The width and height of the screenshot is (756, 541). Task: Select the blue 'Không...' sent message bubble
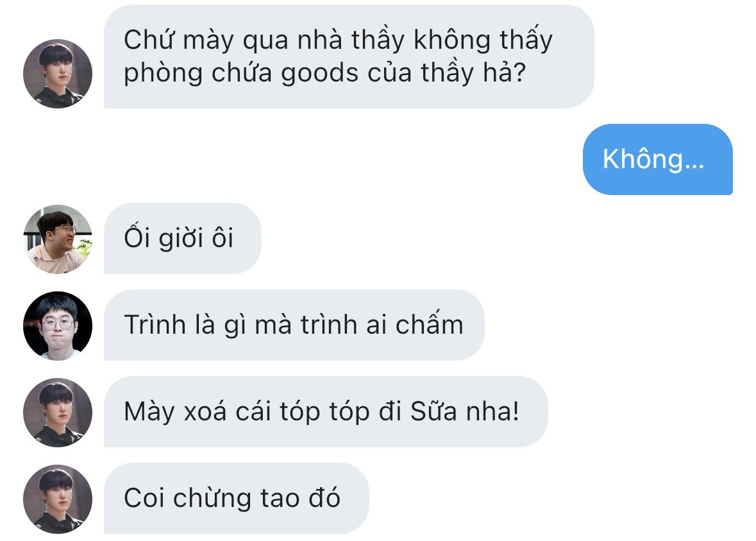(658, 159)
